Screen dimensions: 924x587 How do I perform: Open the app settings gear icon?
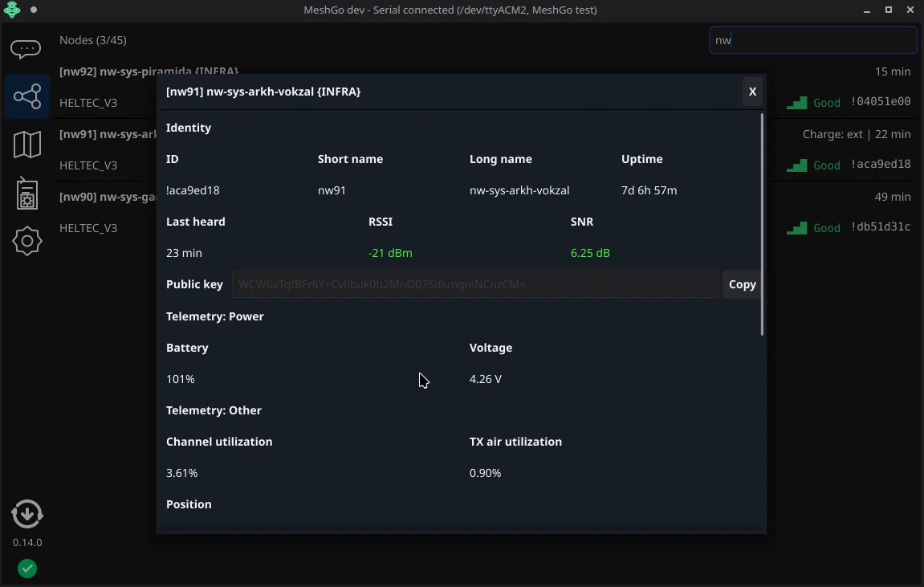point(26,240)
